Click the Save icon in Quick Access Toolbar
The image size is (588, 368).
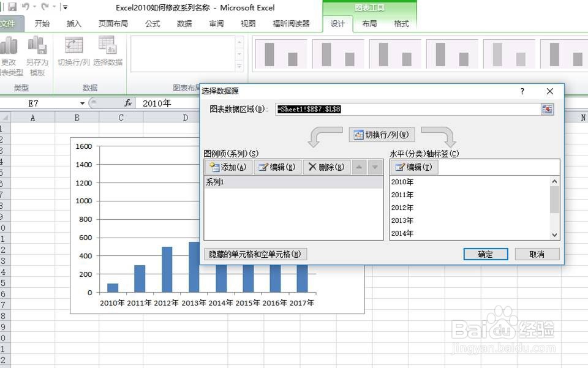pos(13,6)
